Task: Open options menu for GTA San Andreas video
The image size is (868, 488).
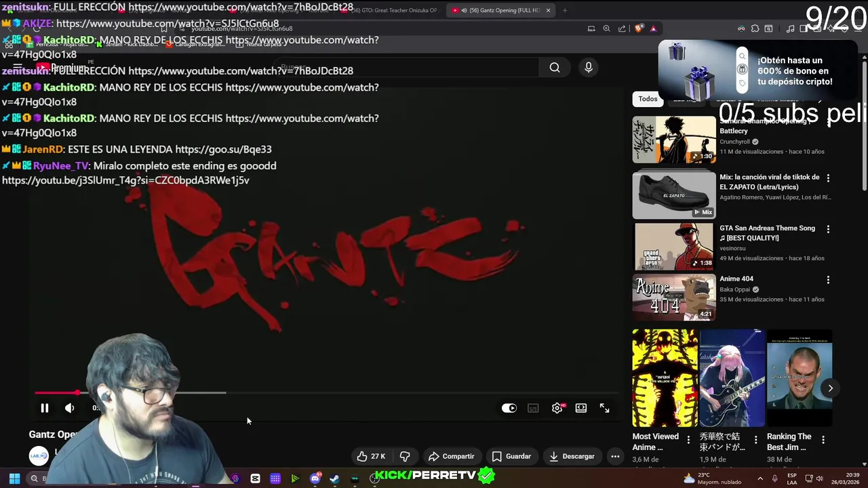Action: pos(828,229)
